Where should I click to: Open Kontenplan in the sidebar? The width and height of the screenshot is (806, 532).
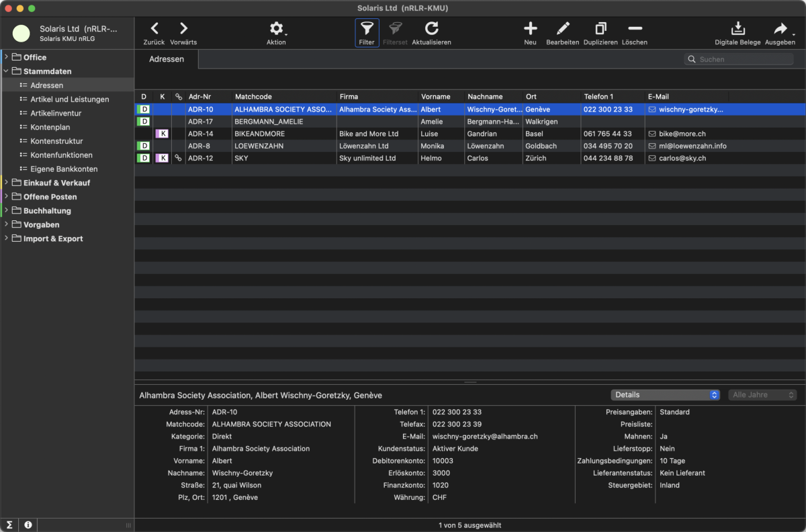point(50,127)
